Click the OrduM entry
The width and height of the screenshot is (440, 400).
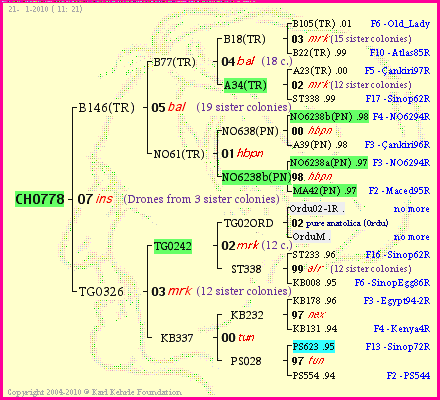click(311, 237)
